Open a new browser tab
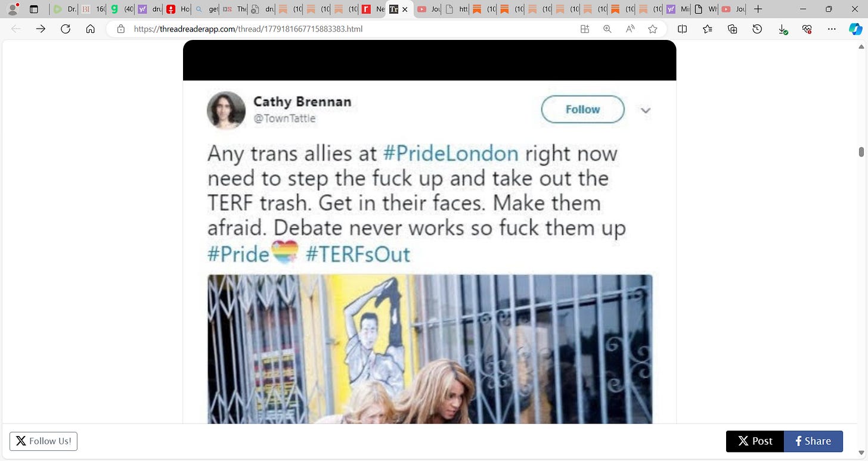This screenshot has width=868, height=461. coord(758,9)
